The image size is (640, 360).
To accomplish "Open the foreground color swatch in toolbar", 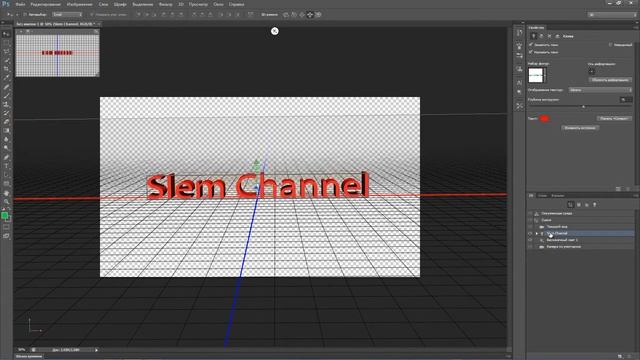I will click(x=4, y=216).
